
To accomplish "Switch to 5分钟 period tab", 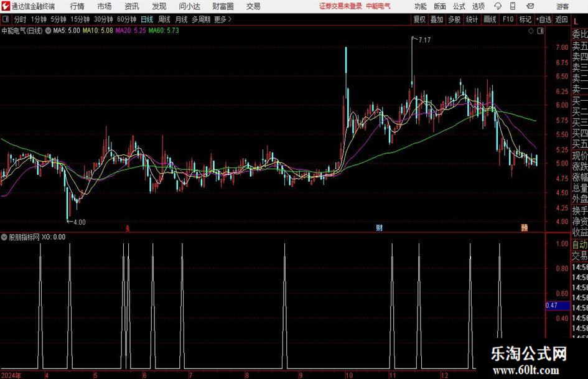I will pyautogui.click(x=58, y=19).
